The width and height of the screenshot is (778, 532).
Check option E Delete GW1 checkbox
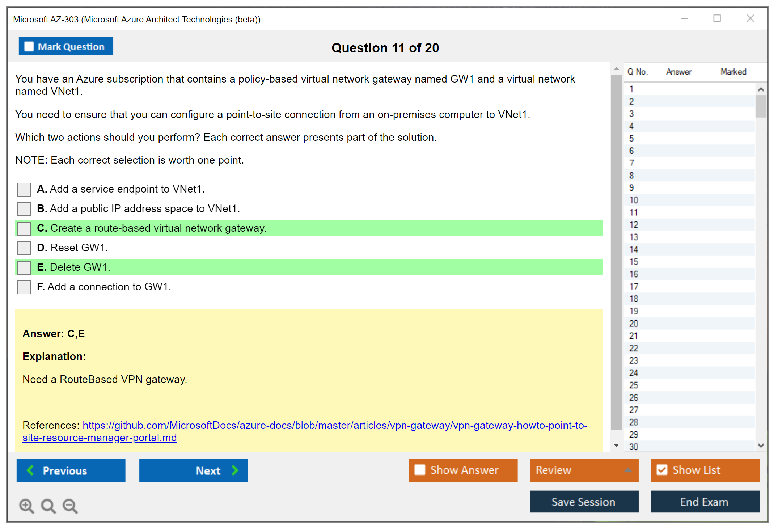[24, 267]
